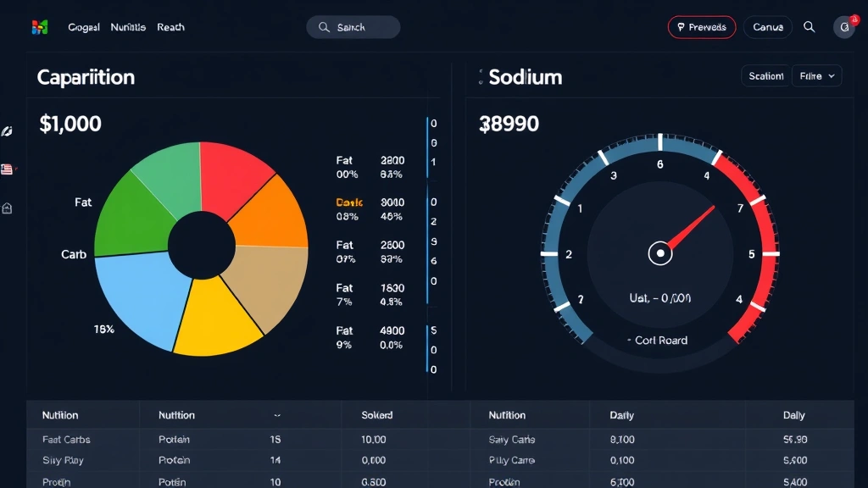Open the Filre dropdown near Sodium

click(816, 75)
